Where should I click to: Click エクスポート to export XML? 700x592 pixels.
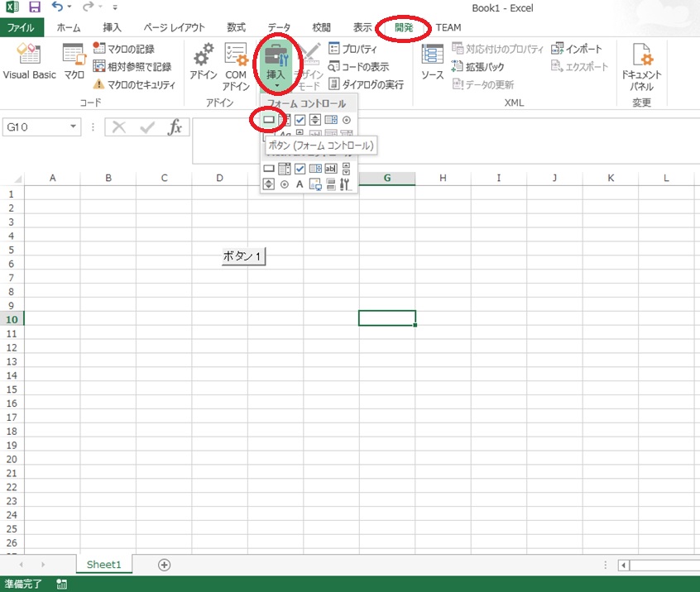[x=579, y=66]
